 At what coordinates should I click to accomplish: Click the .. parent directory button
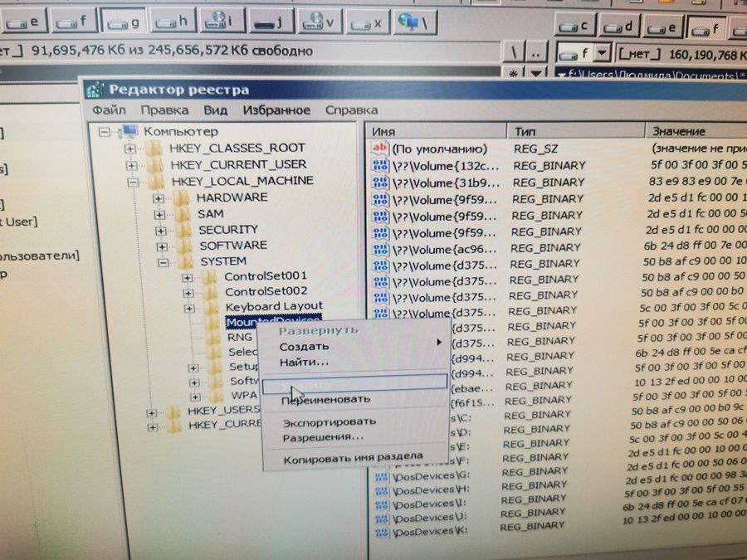point(535,51)
